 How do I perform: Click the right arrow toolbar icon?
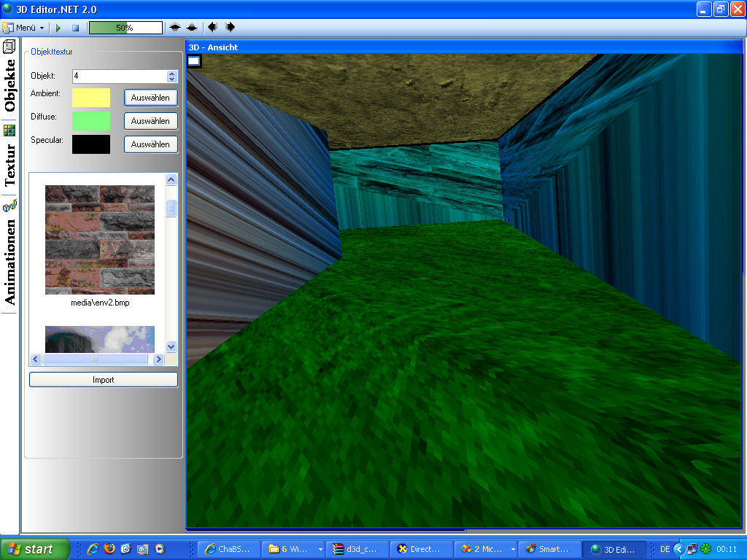click(x=230, y=28)
